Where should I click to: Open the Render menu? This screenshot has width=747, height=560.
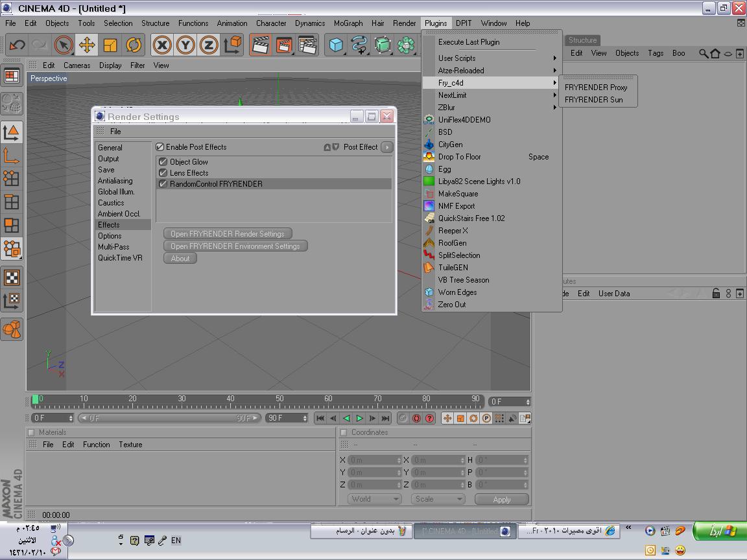tap(405, 23)
